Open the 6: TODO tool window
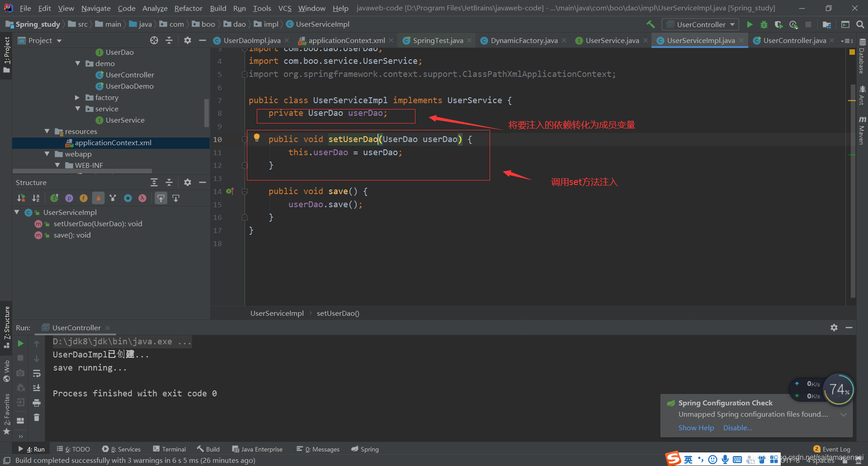868x466 pixels. coord(73,449)
